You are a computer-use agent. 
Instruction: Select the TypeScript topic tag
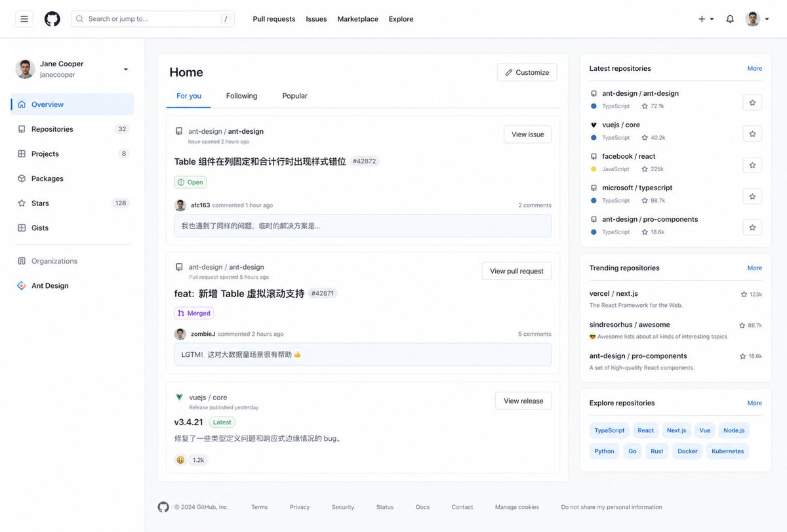pyautogui.click(x=609, y=430)
